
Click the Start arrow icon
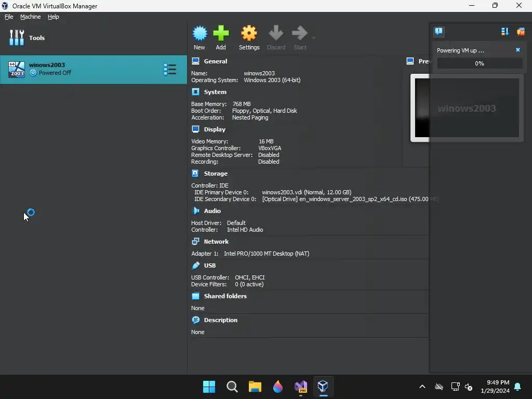(300, 33)
